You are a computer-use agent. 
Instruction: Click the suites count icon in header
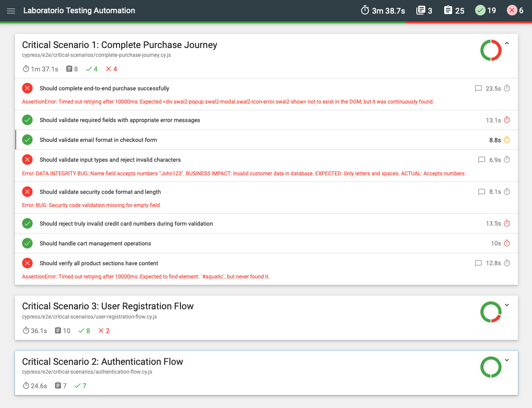point(421,10)
